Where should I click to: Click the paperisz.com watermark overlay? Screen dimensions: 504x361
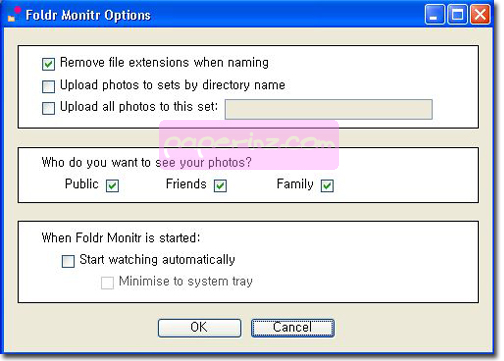(x=249, y=145)
